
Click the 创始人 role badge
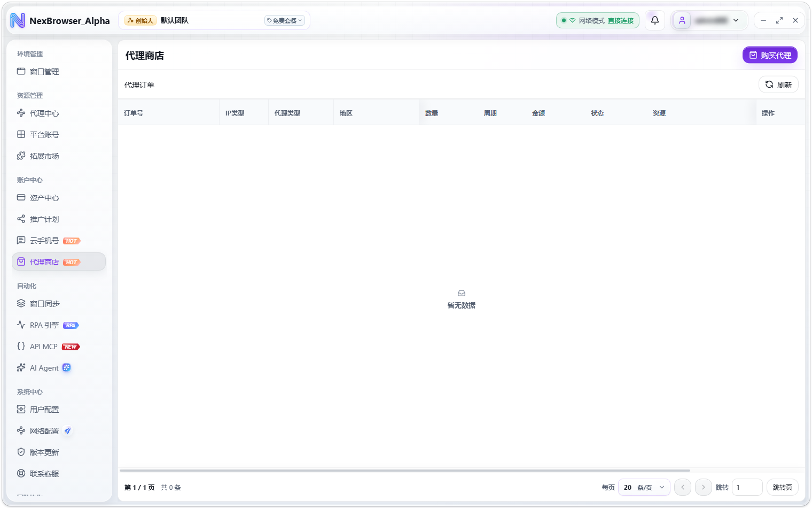point(140,20)
